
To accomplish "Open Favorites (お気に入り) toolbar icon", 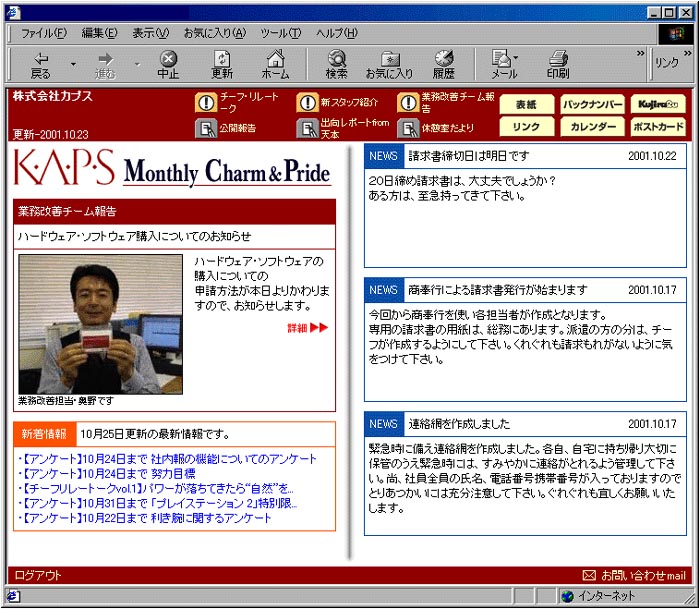I will click(389, 65).
